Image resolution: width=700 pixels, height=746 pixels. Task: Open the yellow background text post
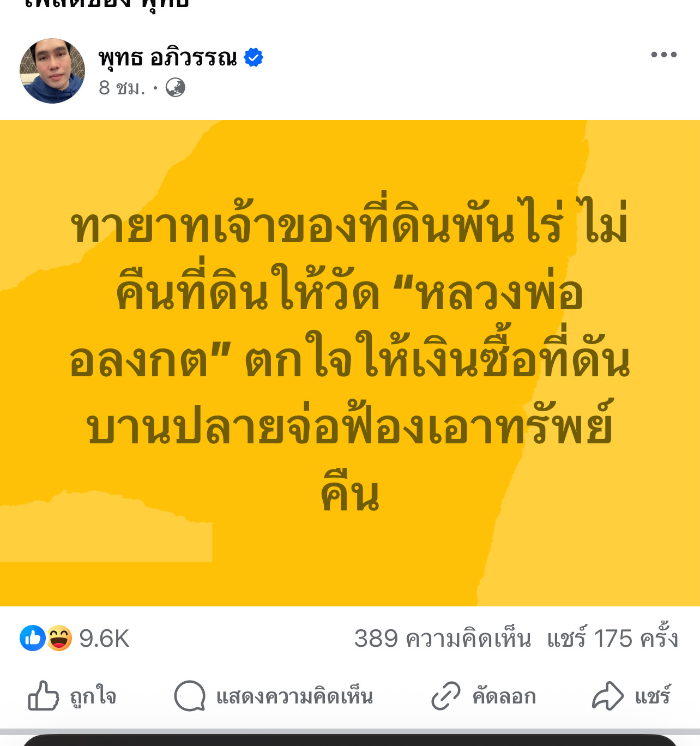350,363
